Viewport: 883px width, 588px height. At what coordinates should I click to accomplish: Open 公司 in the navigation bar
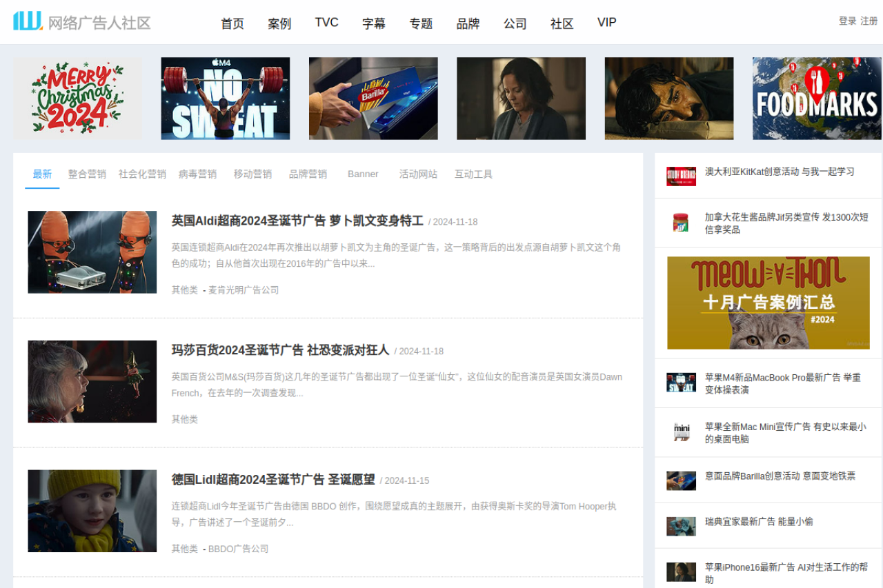pyautogui.click(x=515, y=23)
